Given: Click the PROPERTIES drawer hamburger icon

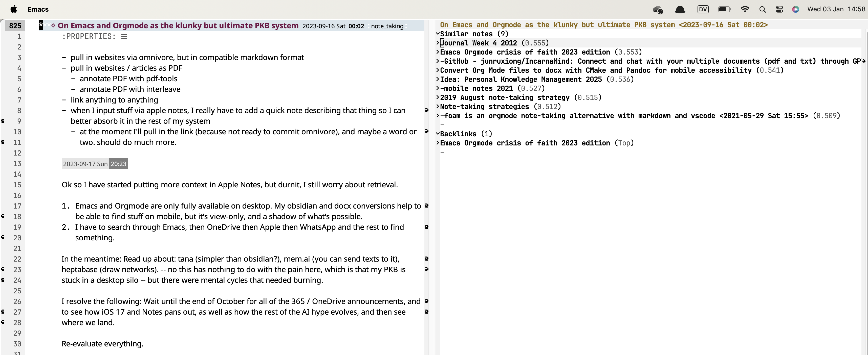Looking at the screenshot, I should (124, 36).
